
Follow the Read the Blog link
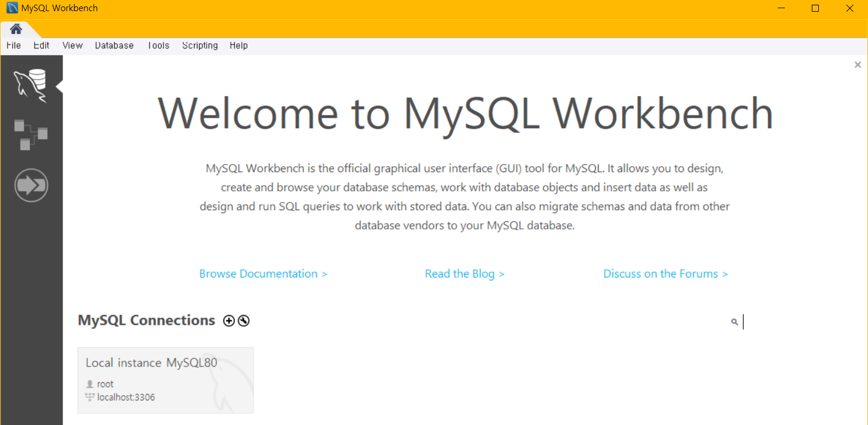pos(465,273)
